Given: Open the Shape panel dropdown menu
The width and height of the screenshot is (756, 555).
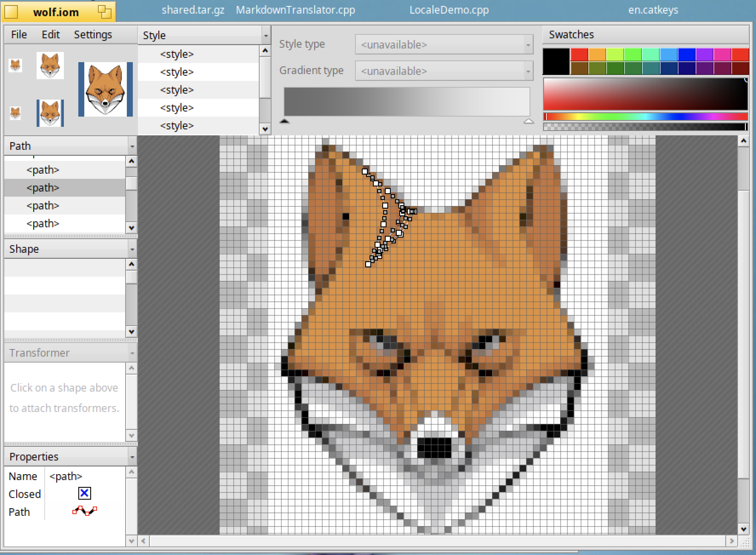Looking at the screenshot, I should (132, 249).
